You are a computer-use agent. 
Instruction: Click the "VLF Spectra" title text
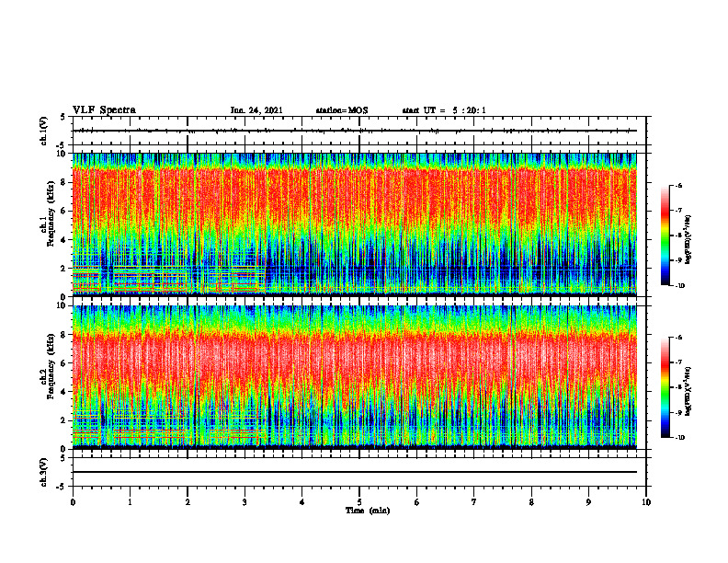coord(104,110)
